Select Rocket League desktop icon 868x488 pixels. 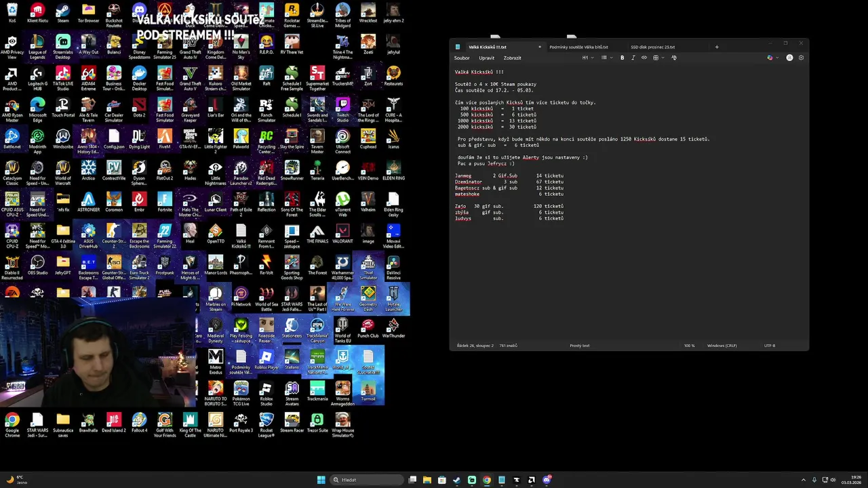click(x=267, y=424)
